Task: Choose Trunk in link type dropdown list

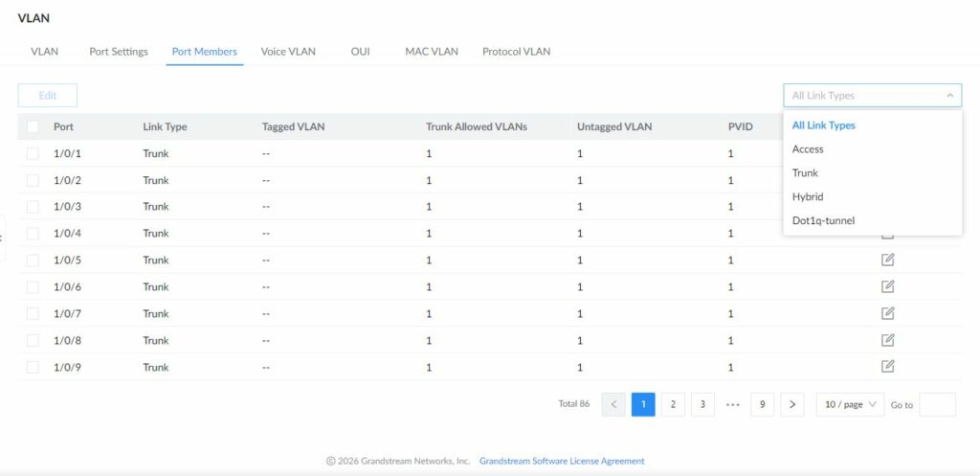Action: pos(873,172)
